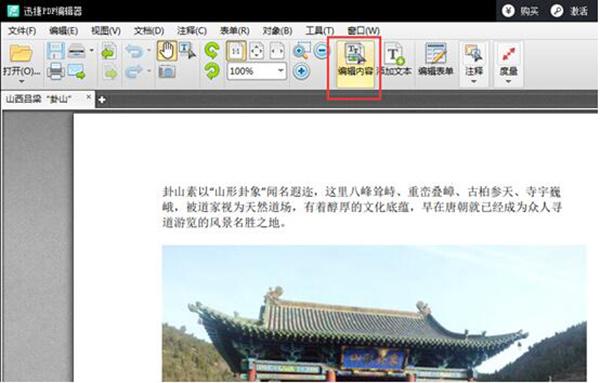Send the file via the email envelope icon

[77, 72]
